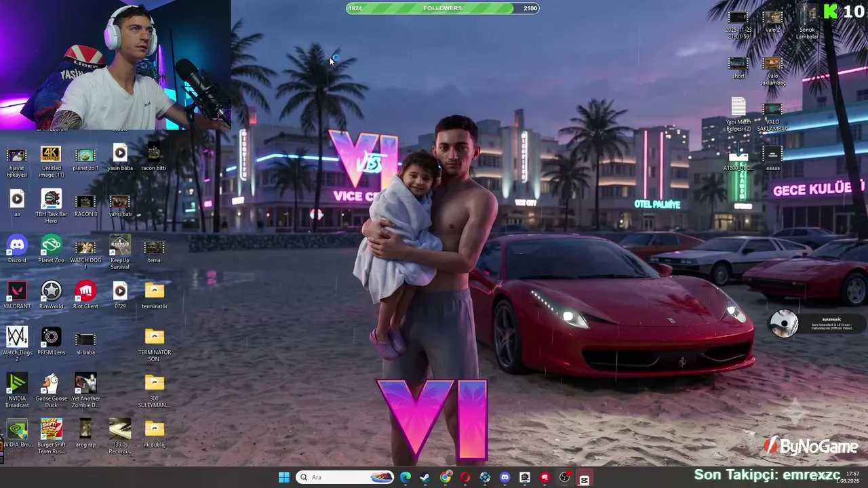Launch the Goose Goose Duck shortcut
Screen dimensions: 868x488
[x=51, y=390]
